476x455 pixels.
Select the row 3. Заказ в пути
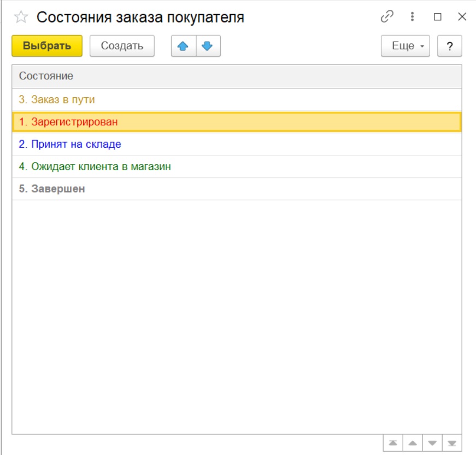[x=57, y=100]
